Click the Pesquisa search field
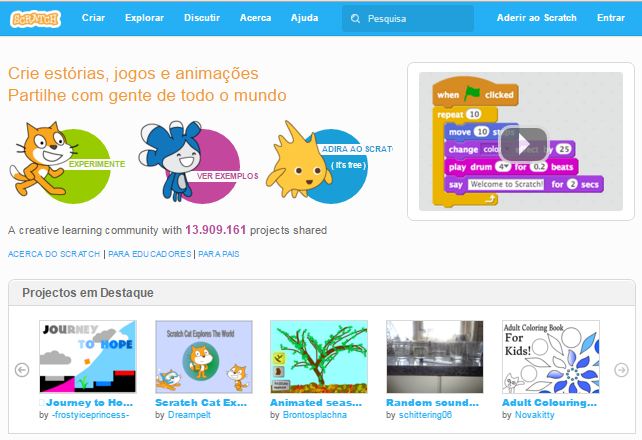Image resolution: width=642 pixels, height=440 pixels. [x=415, y=18]
